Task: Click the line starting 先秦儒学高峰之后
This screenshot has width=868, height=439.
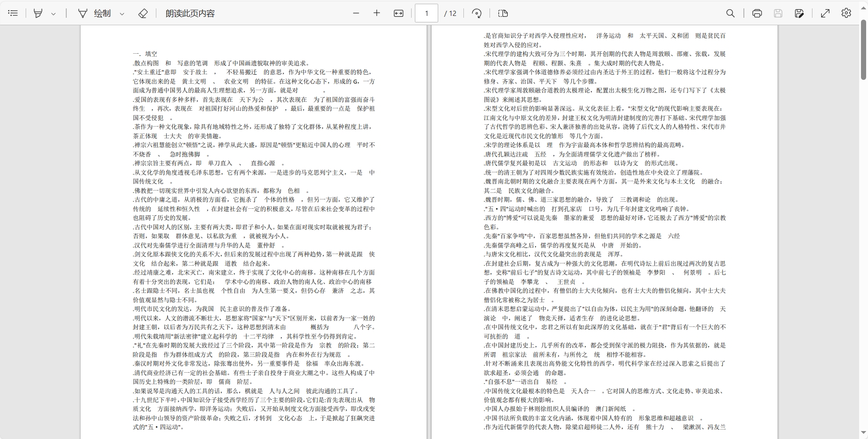Action: (563, 245)
